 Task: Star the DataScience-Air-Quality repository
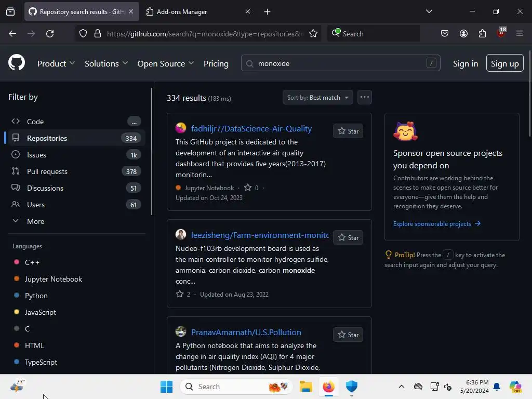[348, 131]
